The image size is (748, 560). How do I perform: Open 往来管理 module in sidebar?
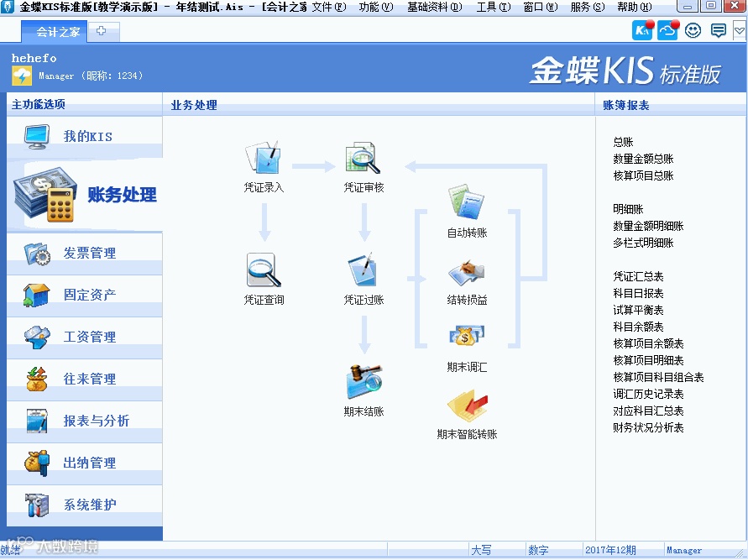point(85,379)
